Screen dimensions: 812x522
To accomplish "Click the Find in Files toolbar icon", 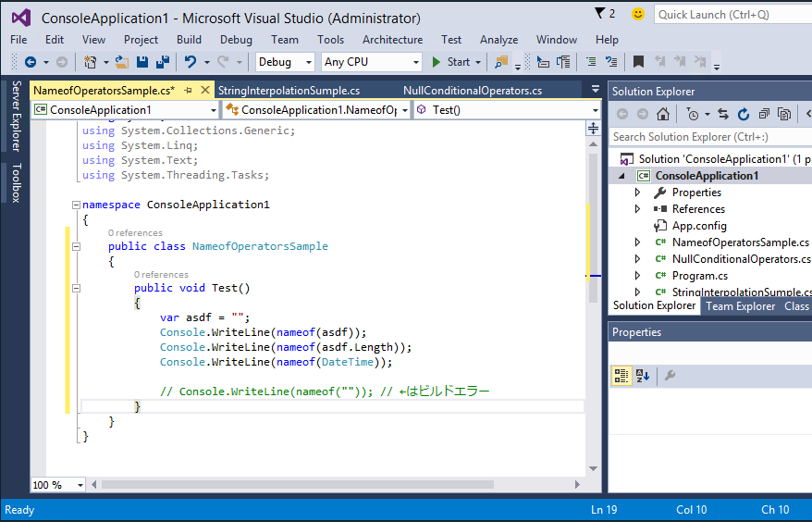I will click(x=500, y=62).
